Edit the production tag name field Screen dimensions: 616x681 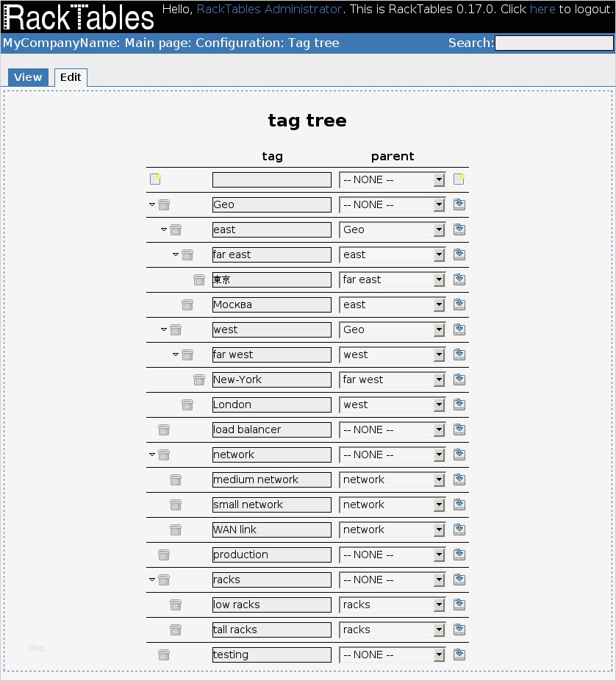272,555
